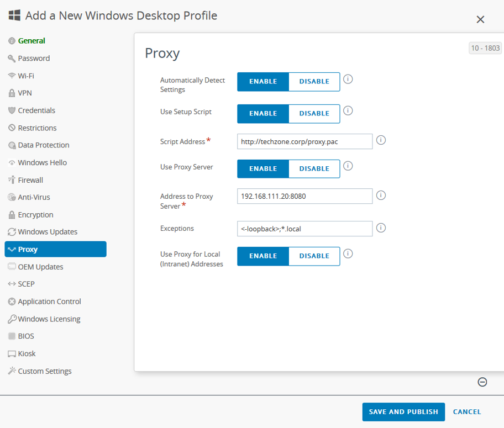Click the Windows Licensing key icon
Viewport: 504px width, 428px height.
click(x=12, y=319)
